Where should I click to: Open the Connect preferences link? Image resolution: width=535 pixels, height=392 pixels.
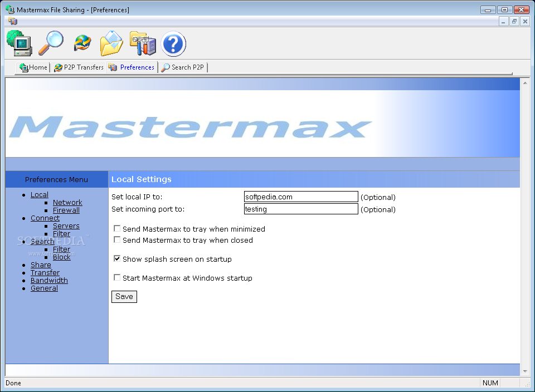point(45,218)
